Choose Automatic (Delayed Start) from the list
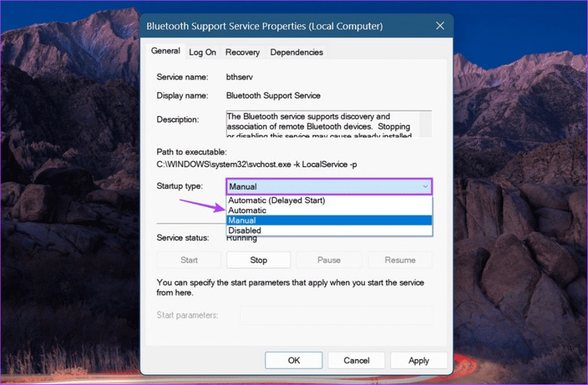The image size is (588, 385). pyautogui.click(x=276, y=201)
